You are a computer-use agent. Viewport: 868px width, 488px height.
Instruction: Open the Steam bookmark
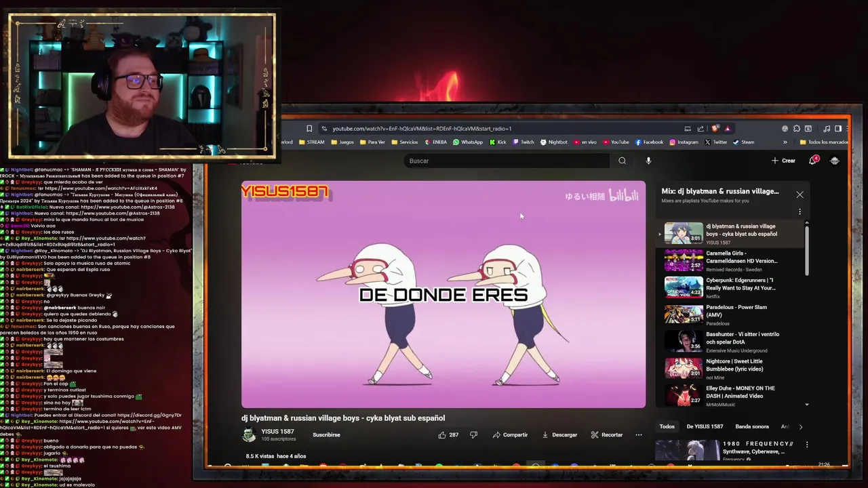point(744,142)
